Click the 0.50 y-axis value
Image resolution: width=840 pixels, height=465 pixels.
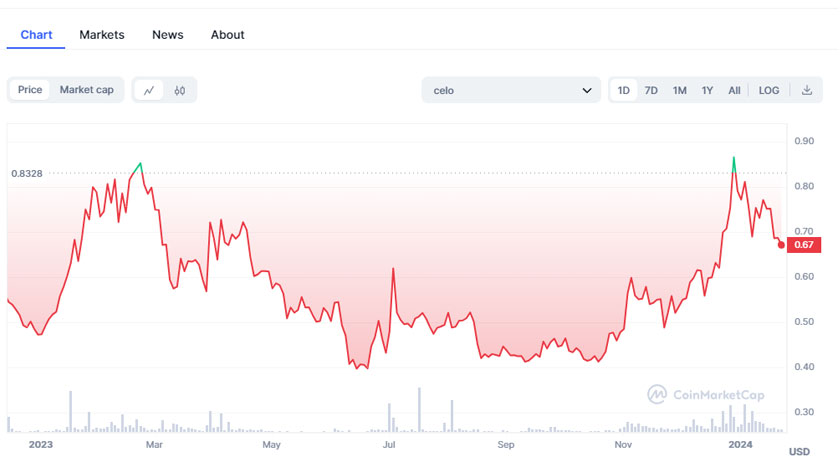[804, 322]
